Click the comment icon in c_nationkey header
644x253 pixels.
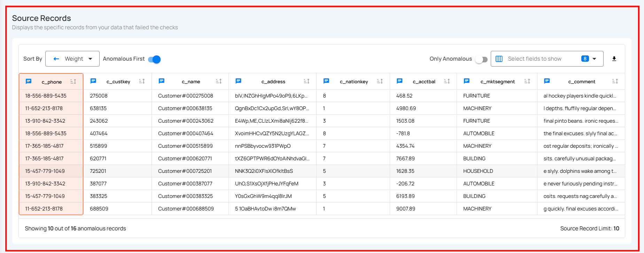[326, 81]
